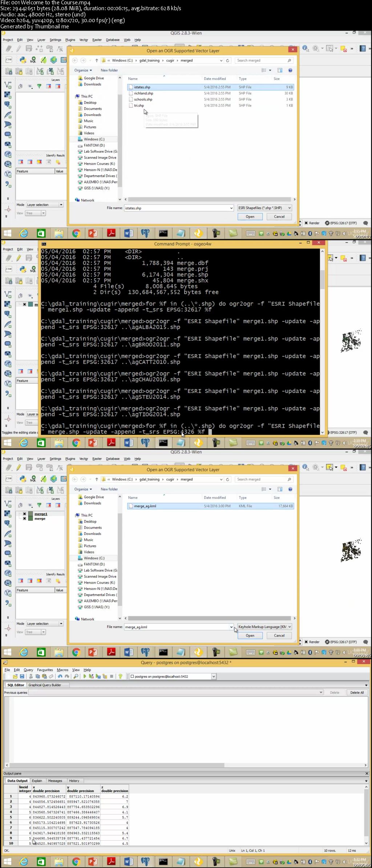Screen dimensions: 372x868
Task: Click Cancel in the istates.shp dialog
Action: click(279, 217)
